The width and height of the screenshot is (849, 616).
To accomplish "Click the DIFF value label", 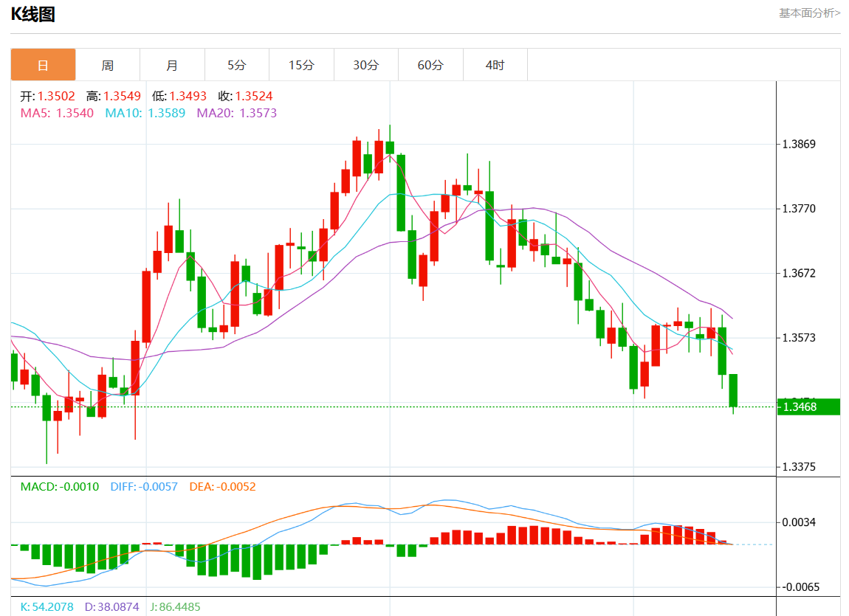I will click(143, 487).
